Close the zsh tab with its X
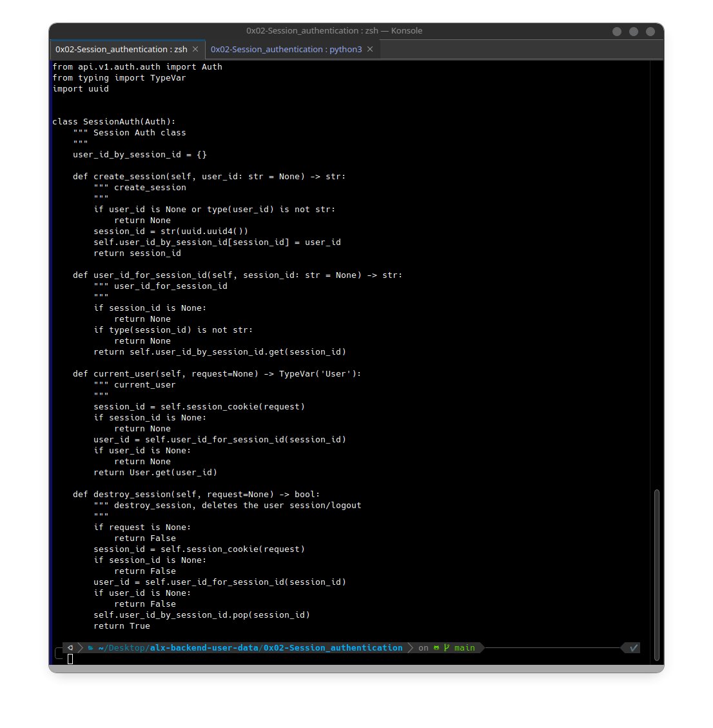 tap(195, 49)
